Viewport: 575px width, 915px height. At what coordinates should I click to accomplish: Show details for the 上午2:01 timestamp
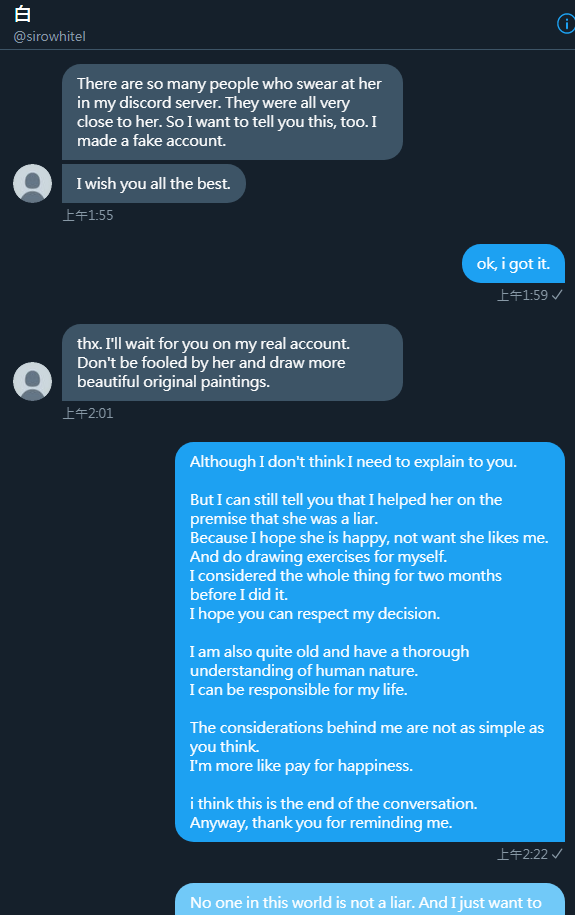coord(88,413)
